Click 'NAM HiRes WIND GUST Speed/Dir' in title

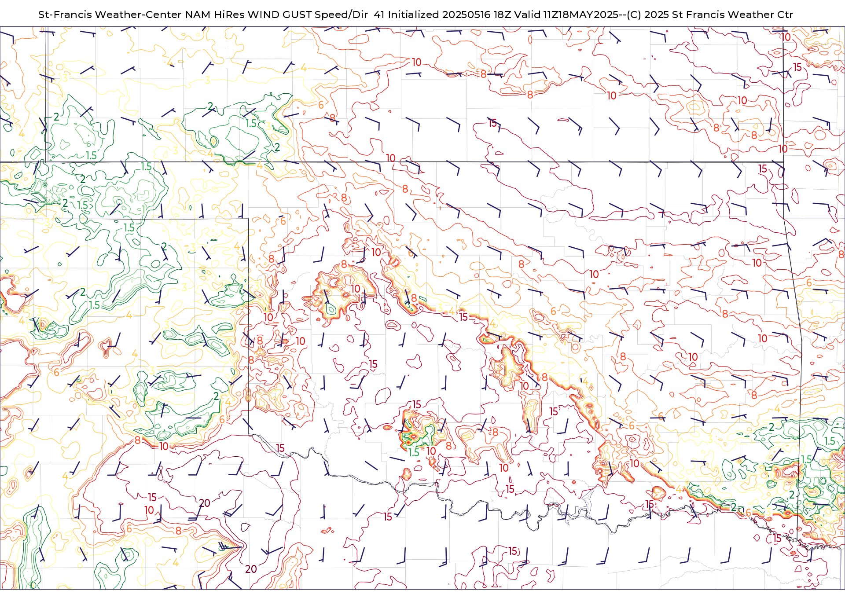(276, 15)
